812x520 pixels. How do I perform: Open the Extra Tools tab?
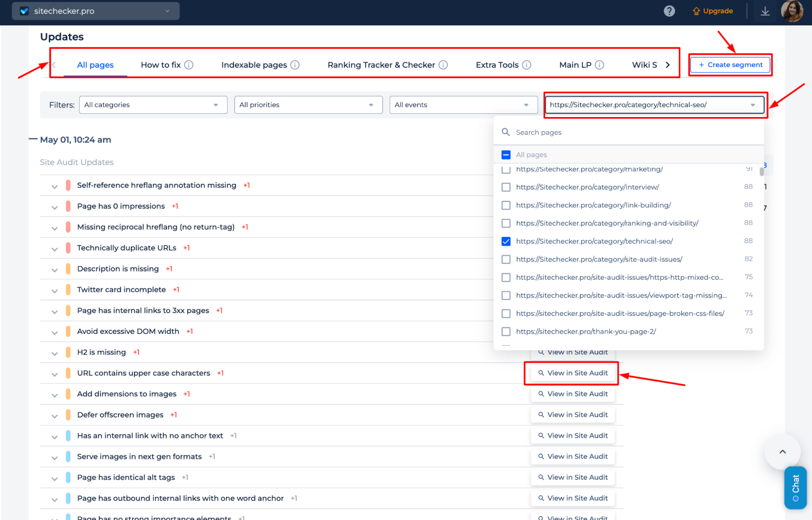497,65
